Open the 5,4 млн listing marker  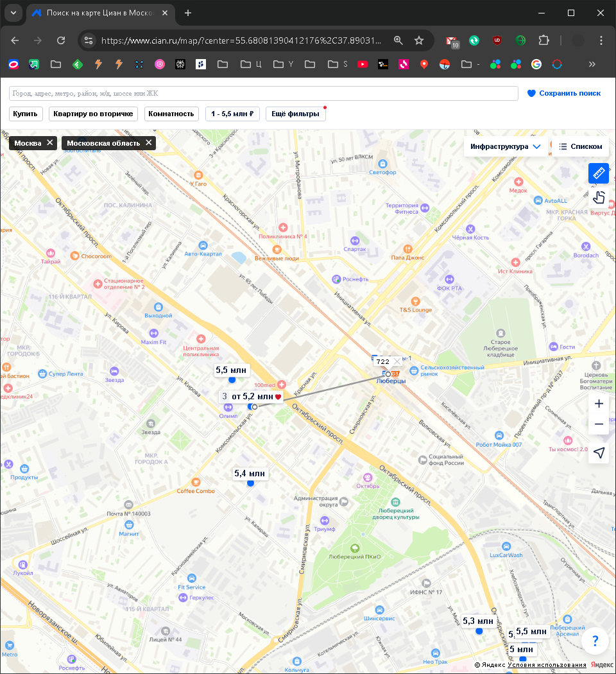point(250,473)
